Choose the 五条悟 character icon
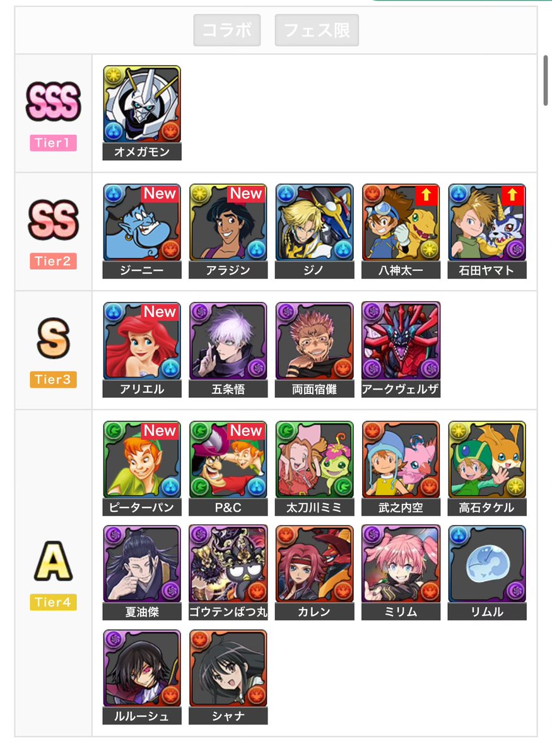 click(228, 341)
